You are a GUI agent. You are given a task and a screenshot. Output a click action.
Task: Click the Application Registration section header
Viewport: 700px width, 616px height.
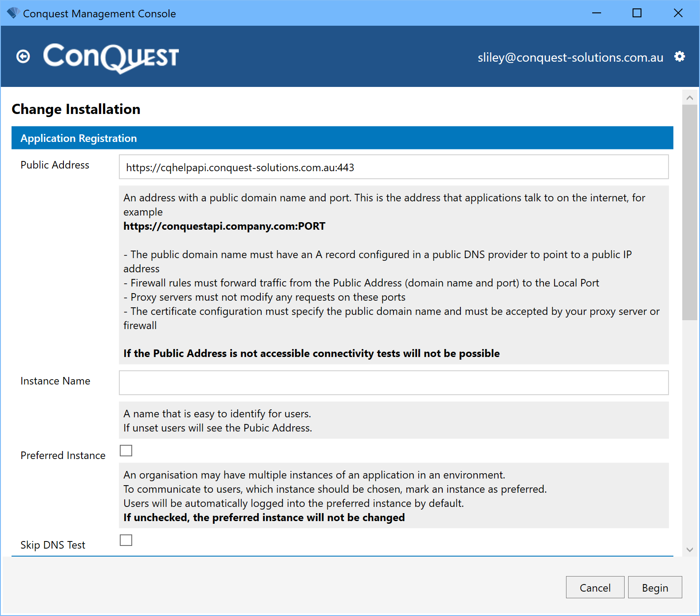(342, 138)
